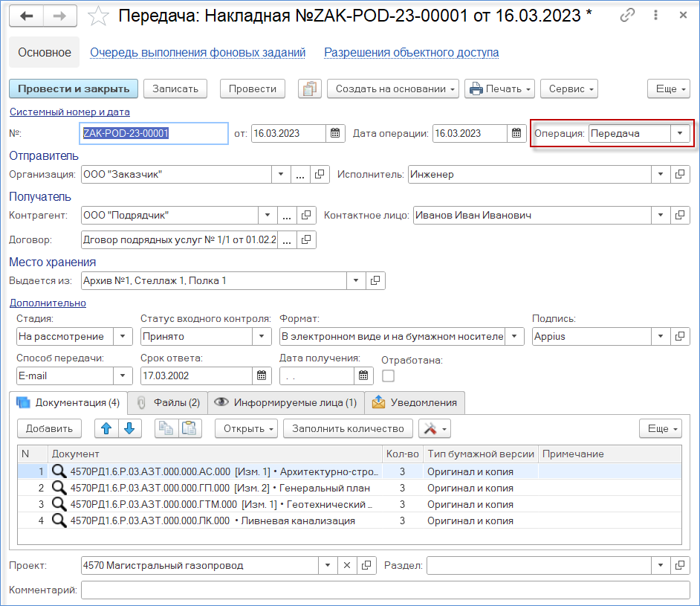
Task: Open calendar for Дата операции field
Action: click(x=516, y=133)
